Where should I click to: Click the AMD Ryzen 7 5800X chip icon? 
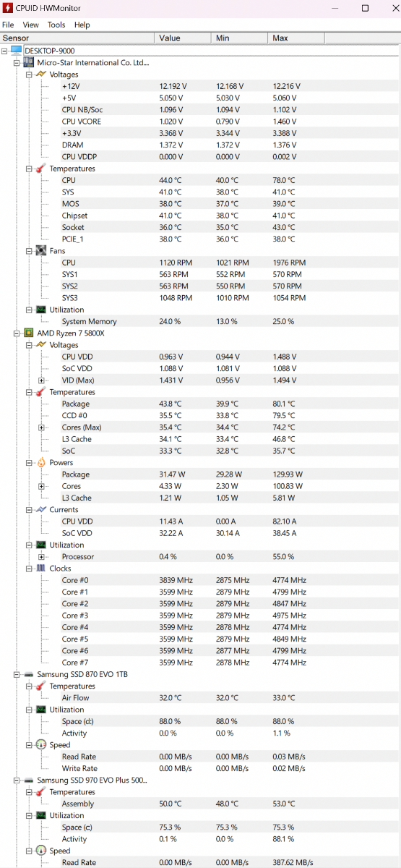pos(29,333)
